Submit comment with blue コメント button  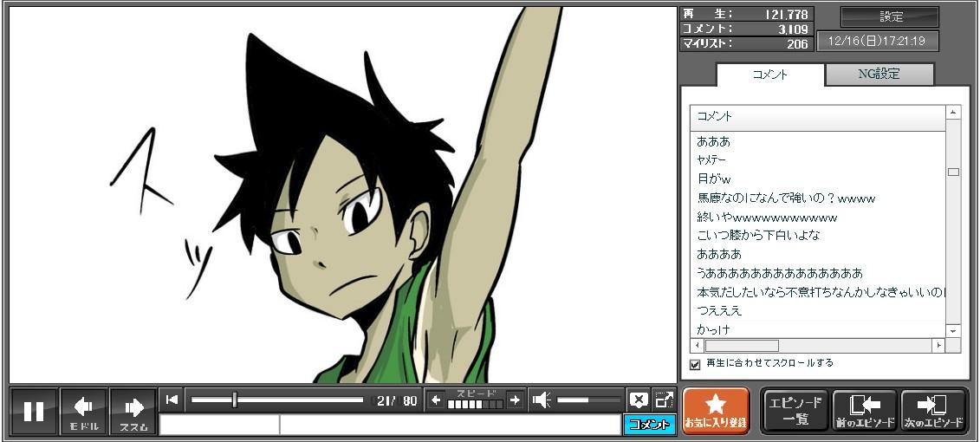click(x=649, y=425)
